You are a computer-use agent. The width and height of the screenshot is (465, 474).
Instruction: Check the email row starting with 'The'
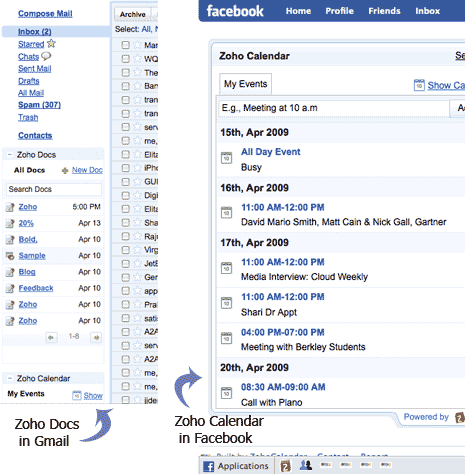[125, 72]
